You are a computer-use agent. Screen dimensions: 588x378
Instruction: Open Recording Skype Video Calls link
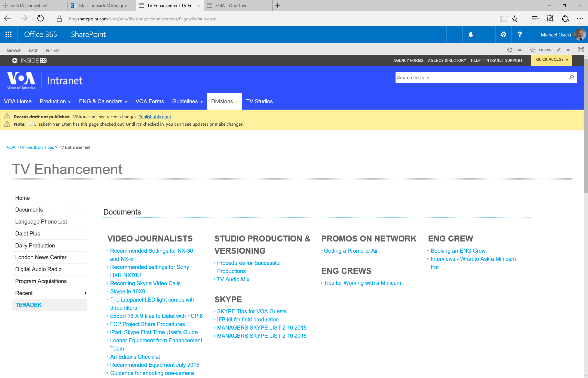tap(145, 283)
